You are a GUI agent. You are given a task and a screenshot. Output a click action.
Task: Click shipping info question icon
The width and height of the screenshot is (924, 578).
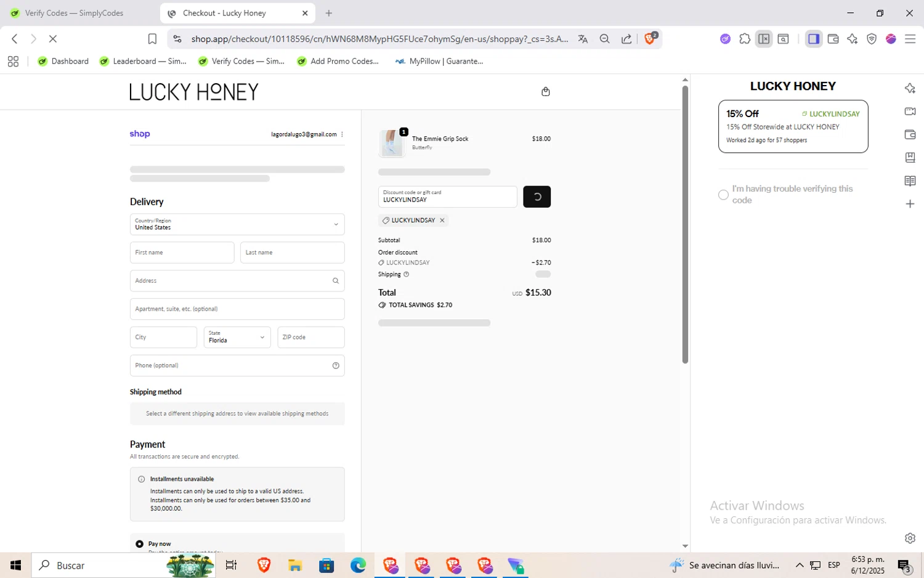pyautogui.click(x=406, y=274)
